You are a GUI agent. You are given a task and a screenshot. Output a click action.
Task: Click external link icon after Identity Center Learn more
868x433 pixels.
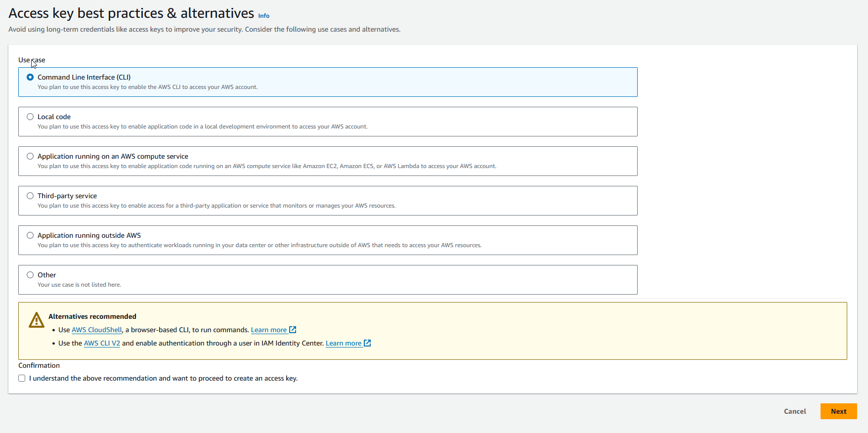coord(367,343)
